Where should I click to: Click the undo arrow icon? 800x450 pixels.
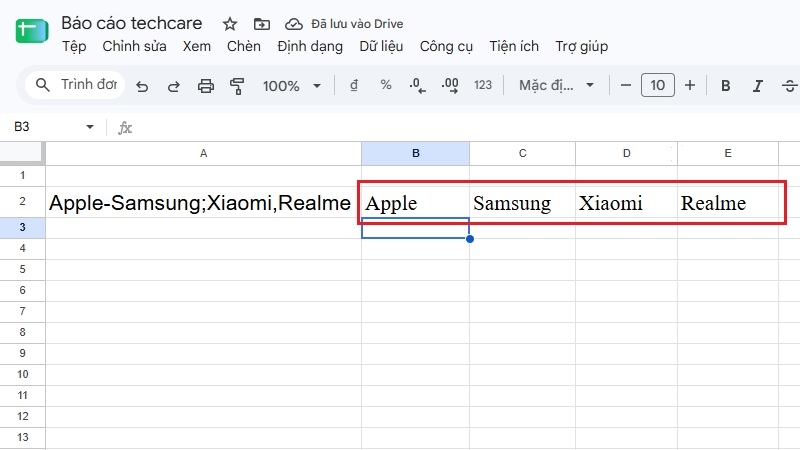point(142,86)
